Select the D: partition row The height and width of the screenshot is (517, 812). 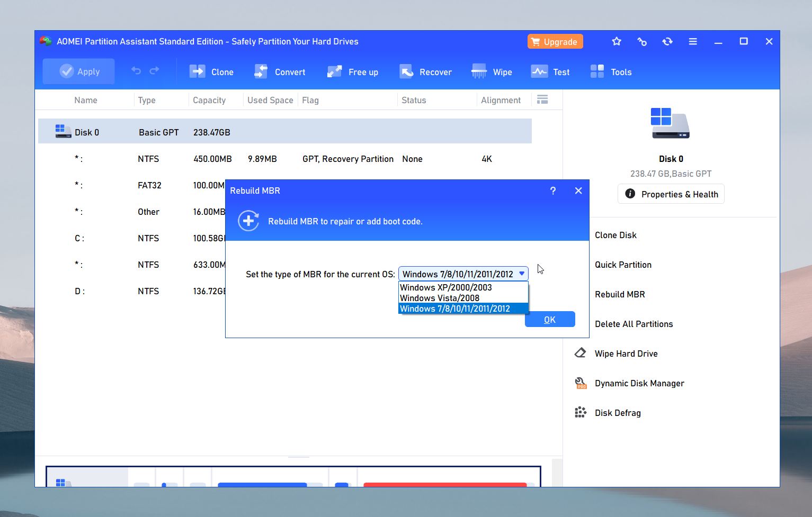(x=132, y=291)
